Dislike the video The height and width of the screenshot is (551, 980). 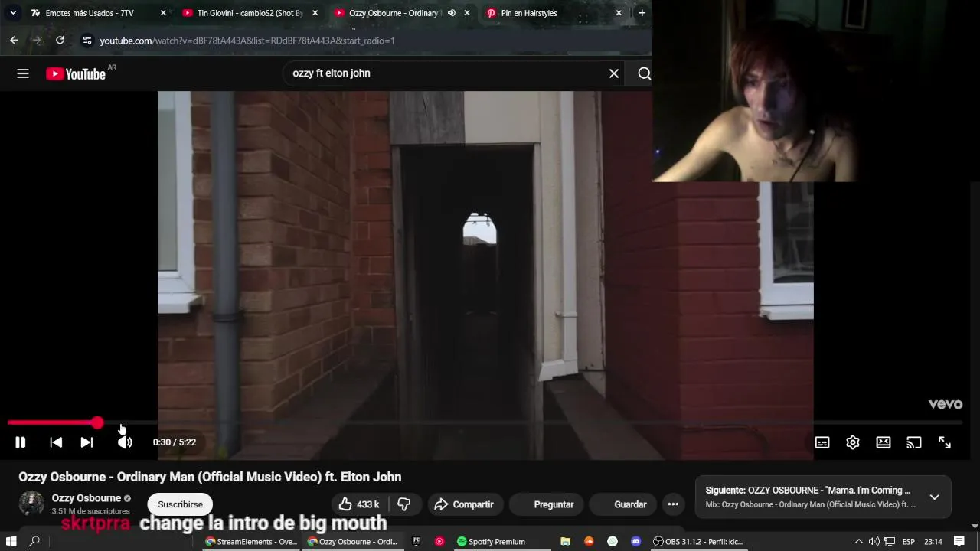coord(404,504)
